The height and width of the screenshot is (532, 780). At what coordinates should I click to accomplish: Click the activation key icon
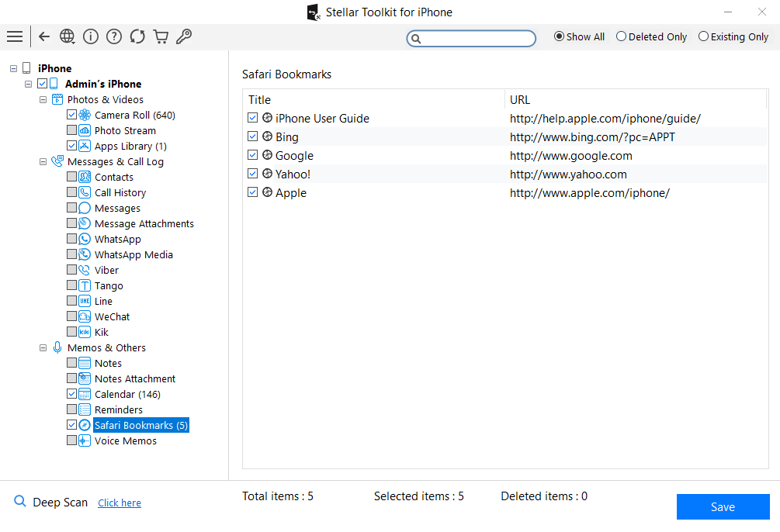coord(184,36)
